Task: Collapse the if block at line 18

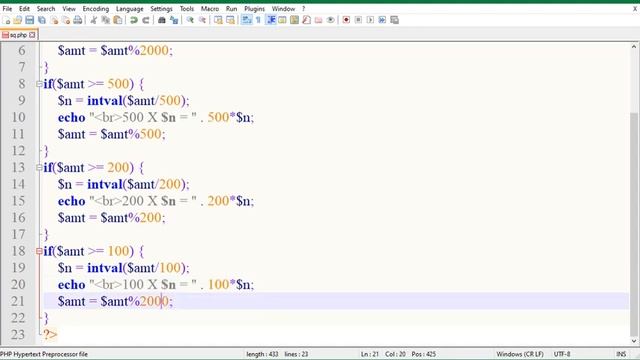Action: pyautogui.click(x=39, y=251)
